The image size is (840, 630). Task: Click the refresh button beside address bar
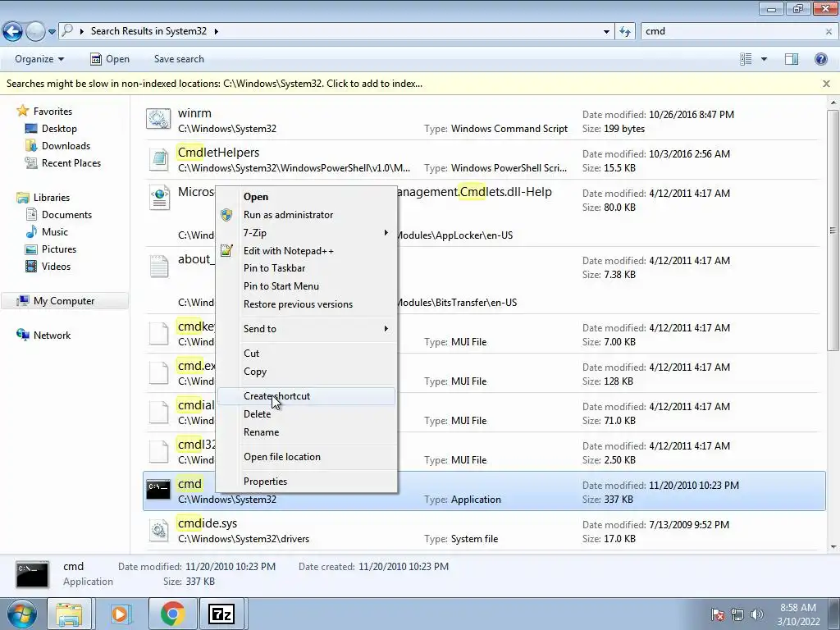pos(624,32)
